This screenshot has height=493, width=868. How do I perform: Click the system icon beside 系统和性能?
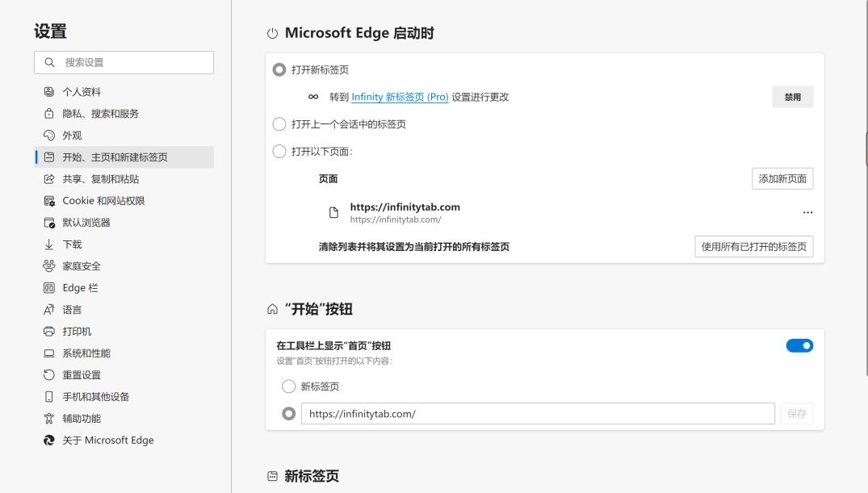pos(49,353)
